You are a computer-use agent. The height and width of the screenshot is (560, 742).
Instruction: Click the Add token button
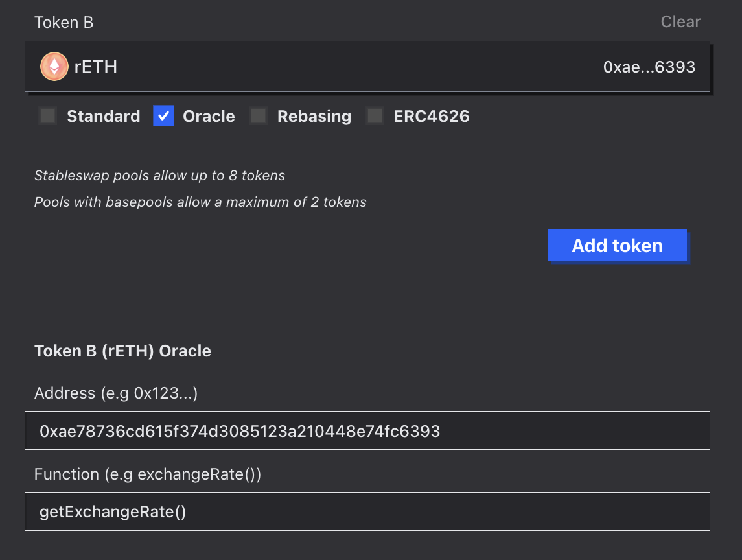(x=617, y=245)
